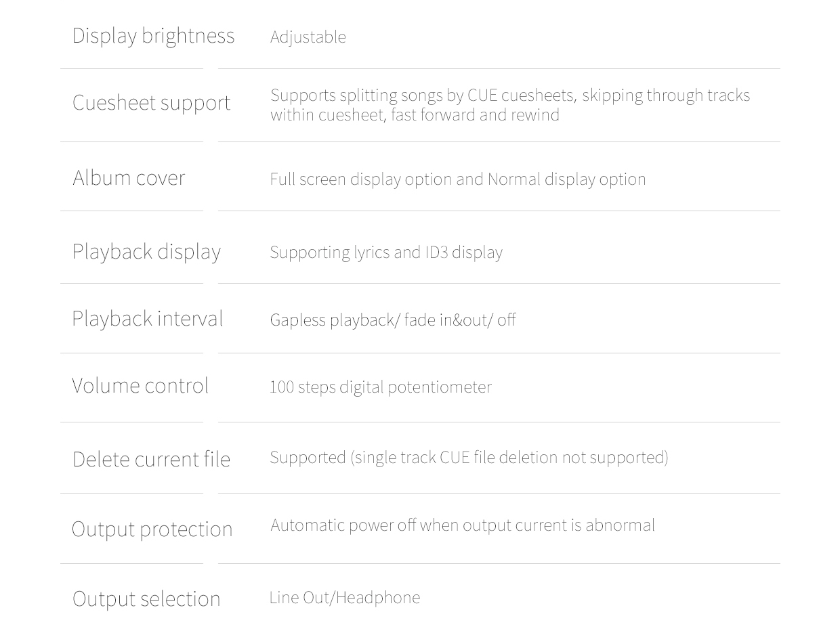Click the "Gapless playback/ fade in&out/ off" text
Viewport: 840px width, 633px height.
(x=393, y=320)
